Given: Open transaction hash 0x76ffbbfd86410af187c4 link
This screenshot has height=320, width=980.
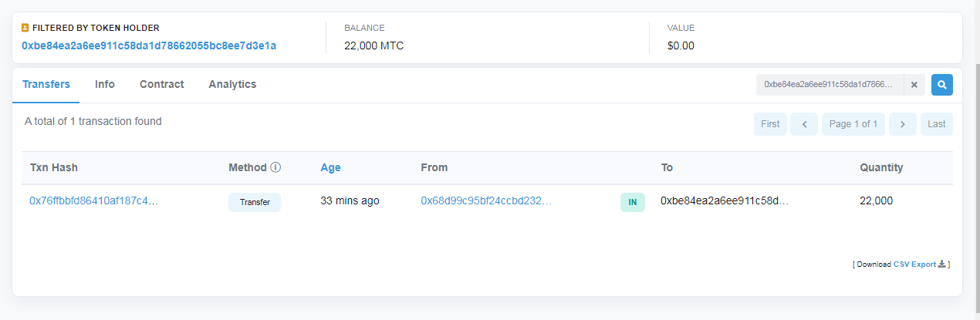Looking at the screenshot, I should click(93, 200).
